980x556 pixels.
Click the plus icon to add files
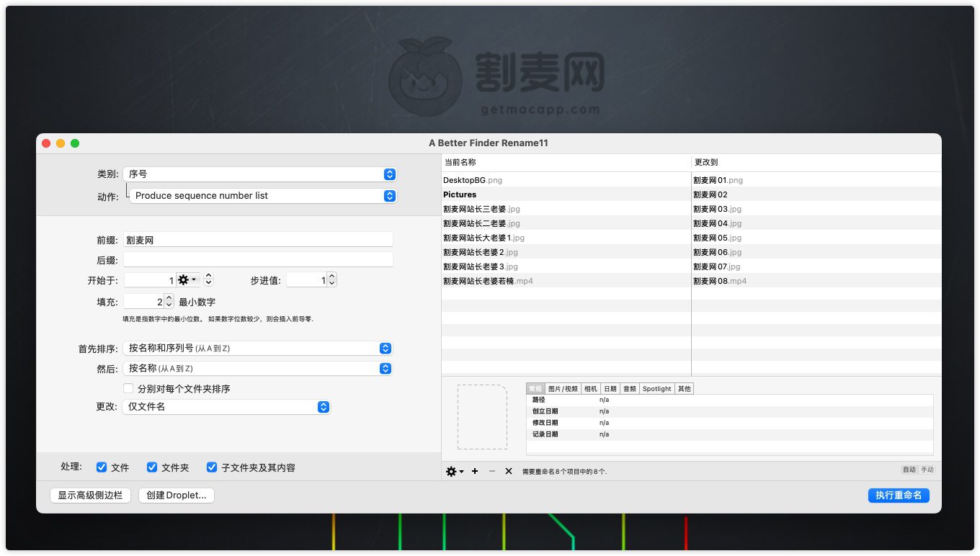click(x=475, y=471)
